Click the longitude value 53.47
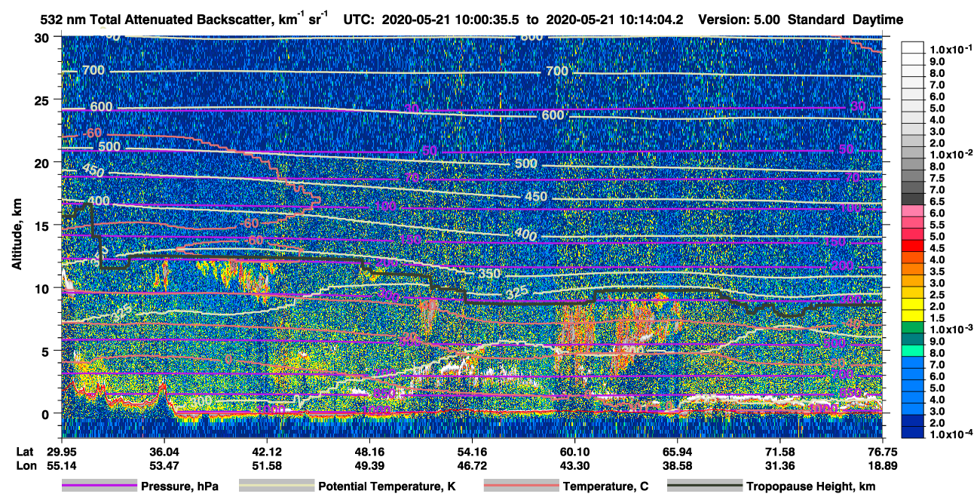The width and height of the screenshot is (980, 503). (x=164, y=465)
